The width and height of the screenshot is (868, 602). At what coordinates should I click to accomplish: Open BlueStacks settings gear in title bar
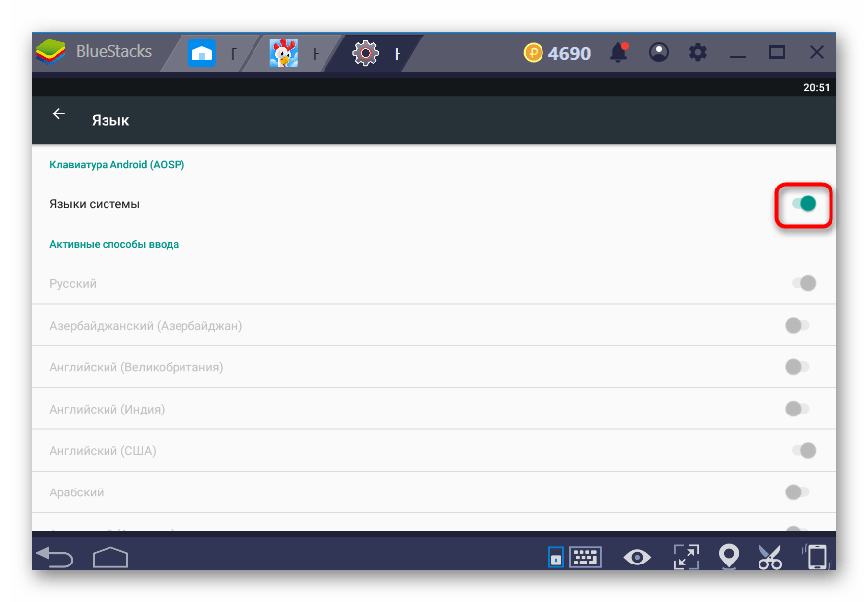point(698,52)
